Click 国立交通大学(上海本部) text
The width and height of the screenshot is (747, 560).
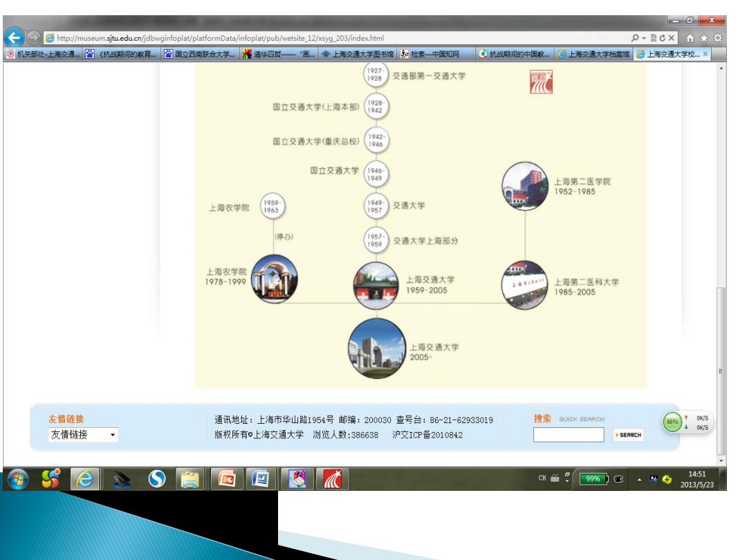[316, 106]
